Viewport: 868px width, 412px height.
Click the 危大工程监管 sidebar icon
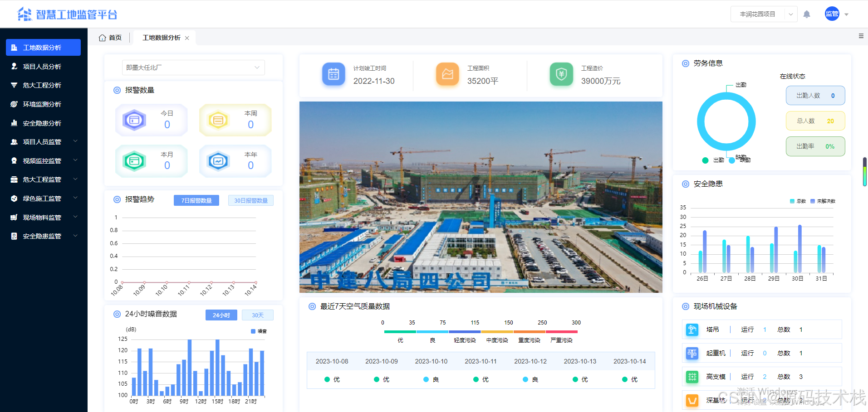(14, 179)
